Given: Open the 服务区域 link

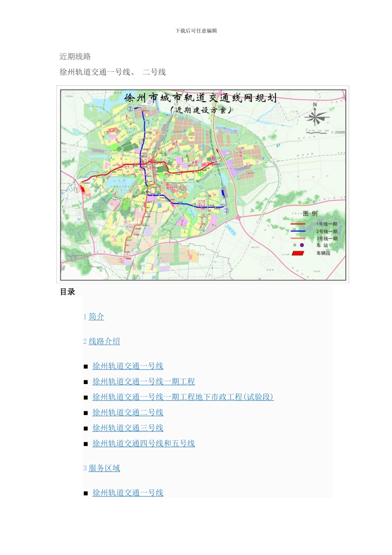Looking at the screenshot, I should pyautogui.click(x=104, y=468).
